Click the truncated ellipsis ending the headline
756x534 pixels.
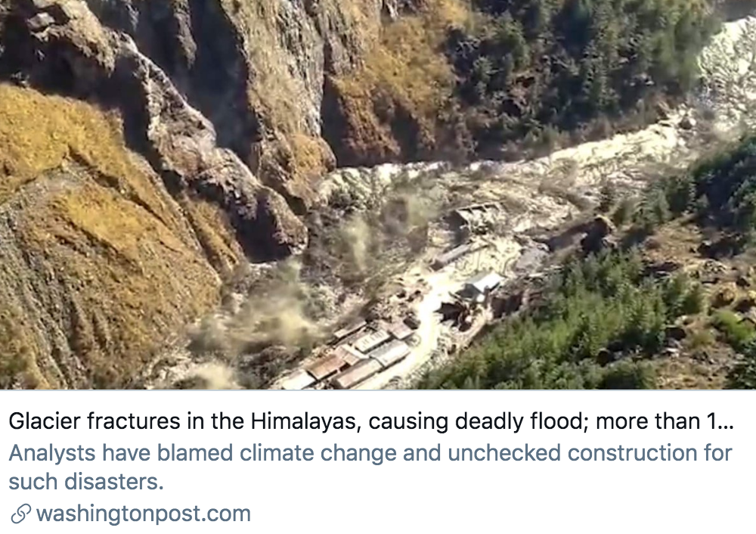pos(726,422)
